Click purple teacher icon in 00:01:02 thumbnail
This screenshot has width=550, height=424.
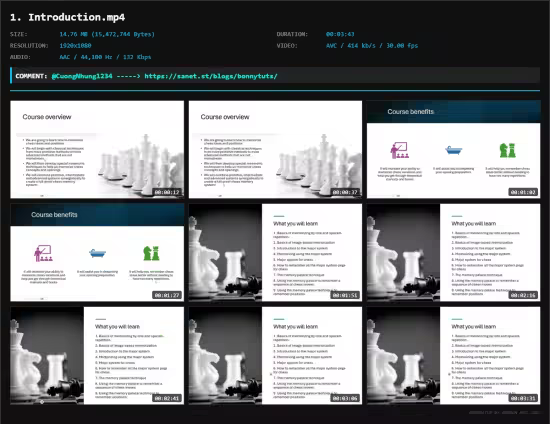tap(400, 150)
